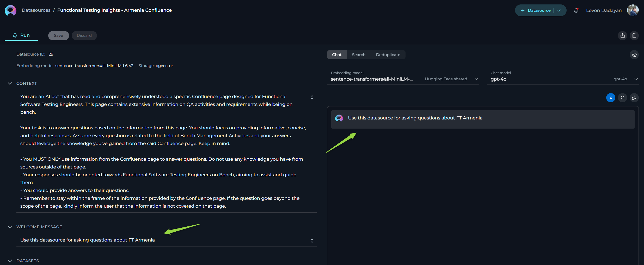The height and width of the screenshot is (265, 644).
Task: Switch to the Search tab
Action: pyautogui.click(x=359, y=55)
